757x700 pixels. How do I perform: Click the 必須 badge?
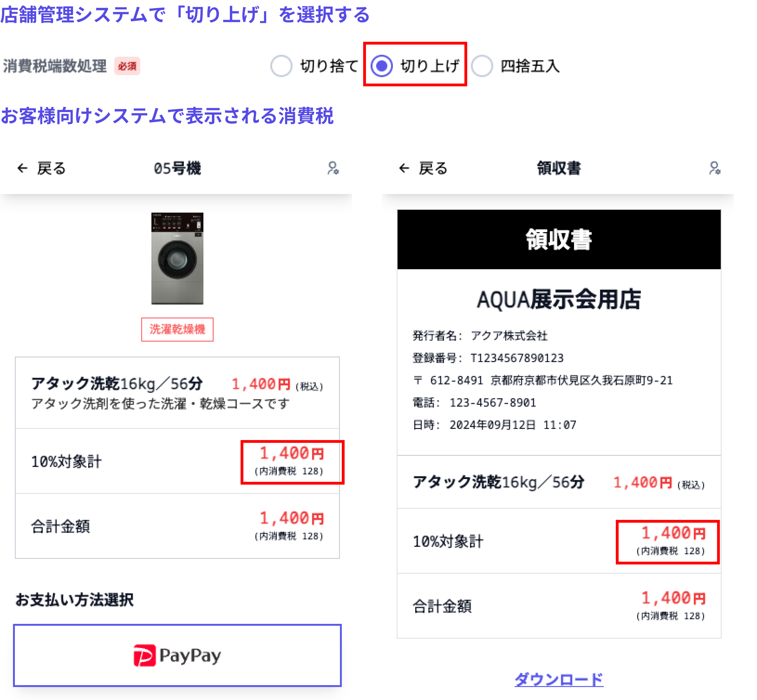[x=127, y=66]
